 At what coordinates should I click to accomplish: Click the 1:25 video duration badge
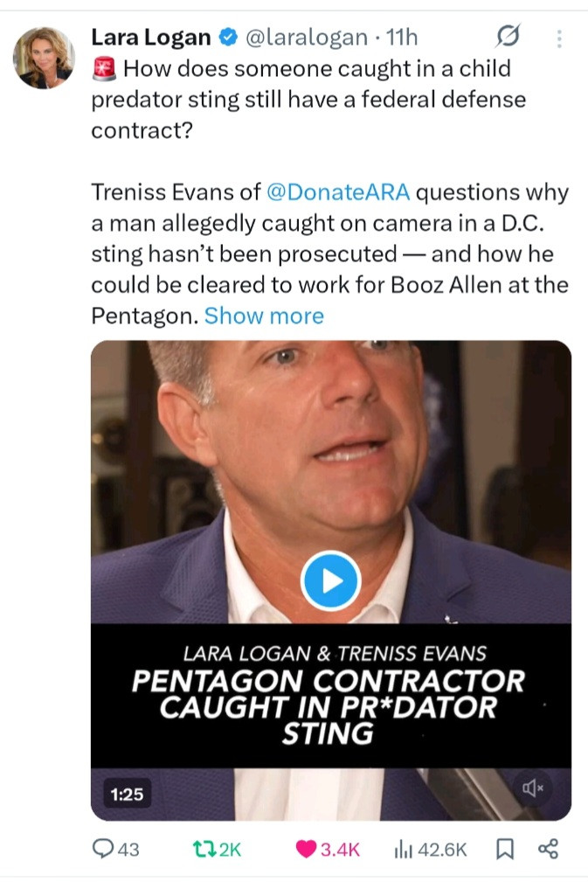tap(128, 795)
